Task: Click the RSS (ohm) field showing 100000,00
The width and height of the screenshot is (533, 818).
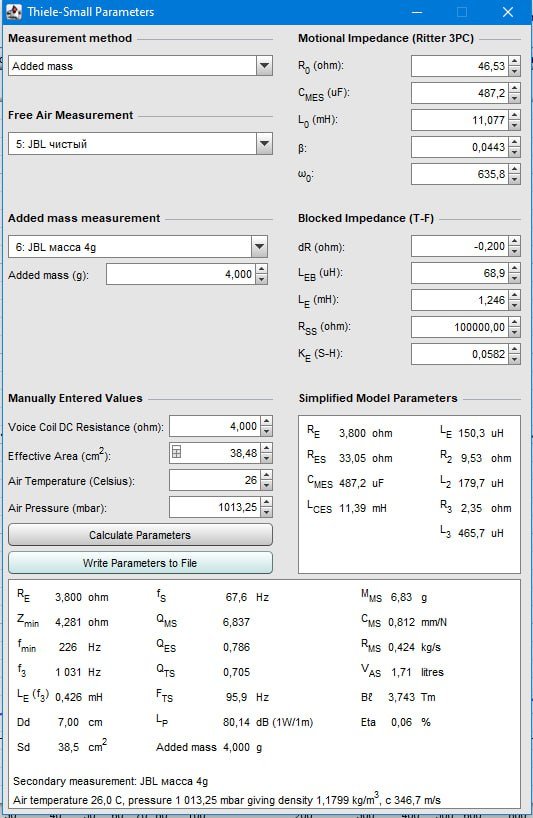Action: [460, 328]
